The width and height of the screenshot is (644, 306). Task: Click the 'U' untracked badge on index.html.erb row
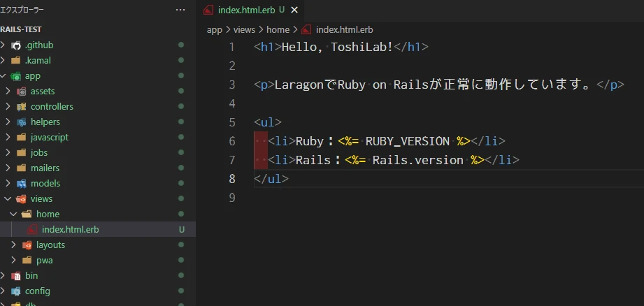pyautogui.click(x=182, y=230)
